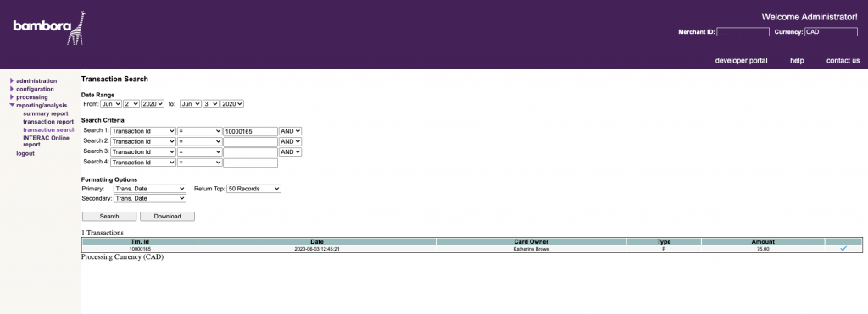Image resolution: width=868 pixels, height=314 pixels.
Task: Click the Download button
Action: point(167,216)
